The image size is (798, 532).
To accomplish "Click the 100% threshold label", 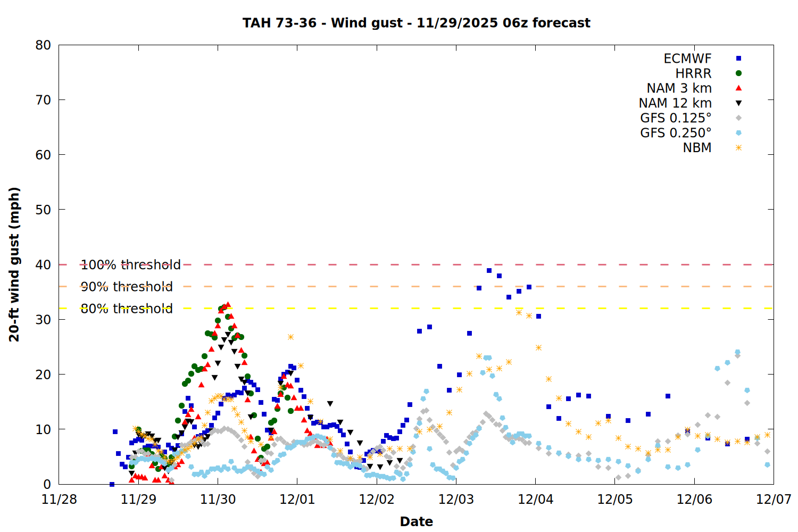I will (x=130, y=265).
